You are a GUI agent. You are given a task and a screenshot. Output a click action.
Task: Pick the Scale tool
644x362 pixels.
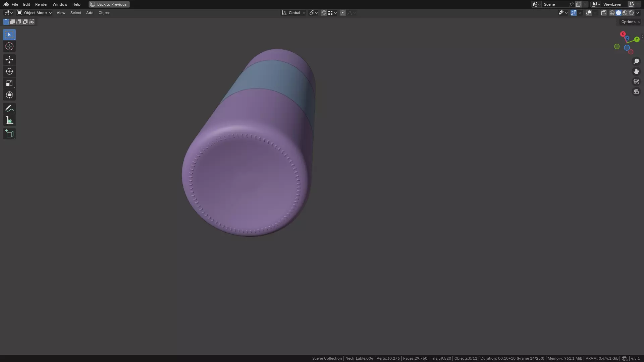click(9, 83)
